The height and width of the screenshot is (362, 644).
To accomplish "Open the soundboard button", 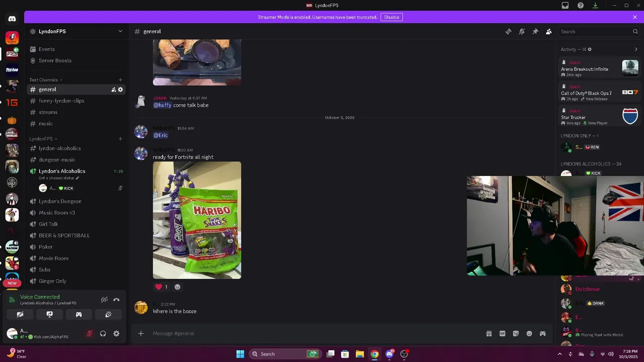I will [x=108, y=314].
